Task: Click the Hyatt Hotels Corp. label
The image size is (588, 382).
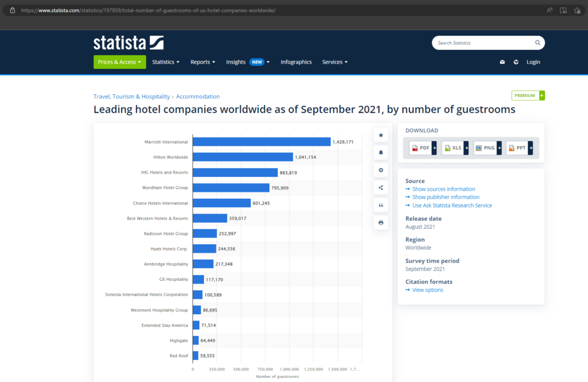Action: point(169,249)
